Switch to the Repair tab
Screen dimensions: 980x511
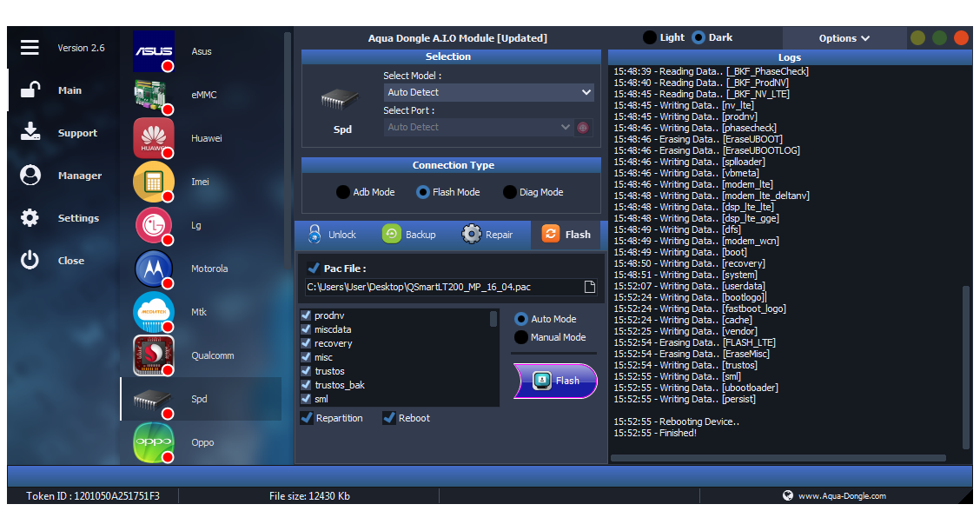[x=488, y=235]
